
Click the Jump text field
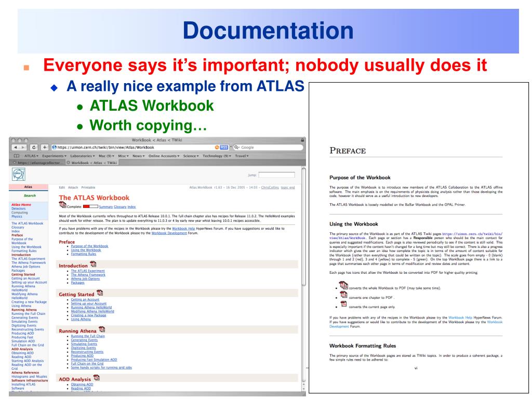(x=276, y=175)
